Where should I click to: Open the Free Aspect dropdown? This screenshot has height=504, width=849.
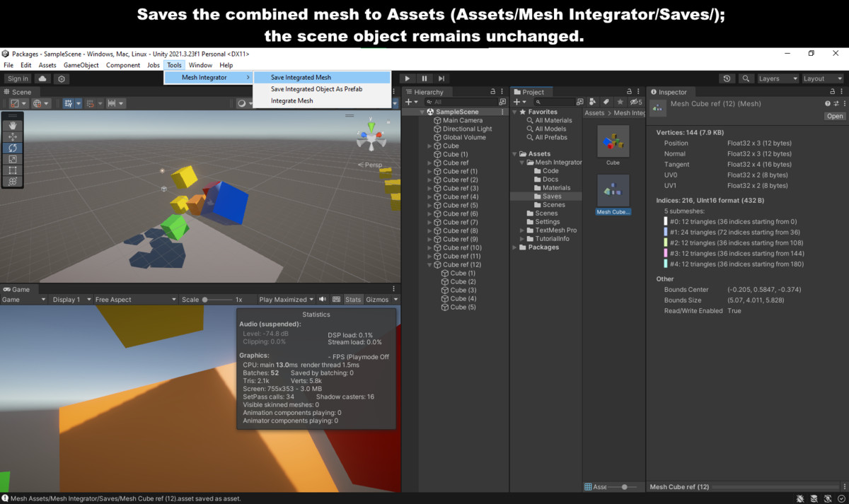pyautogui.click(x=135, y=300)
